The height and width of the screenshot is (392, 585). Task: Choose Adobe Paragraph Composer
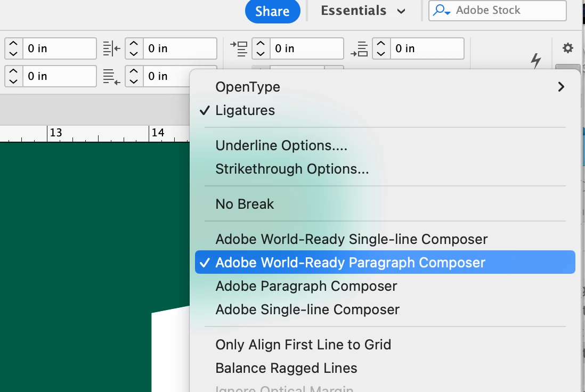pyautogui.click(x=385, y=286)
